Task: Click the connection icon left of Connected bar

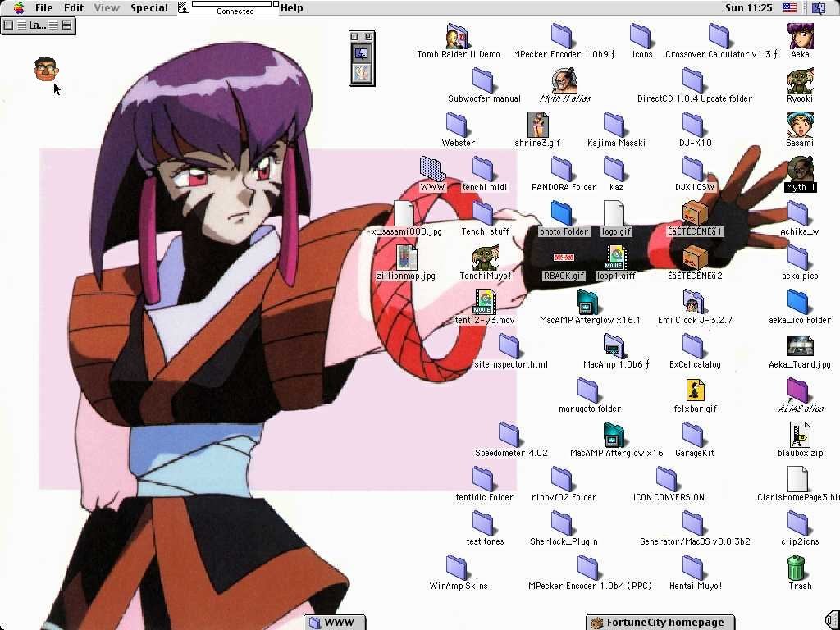Action: tap(183, 7)
